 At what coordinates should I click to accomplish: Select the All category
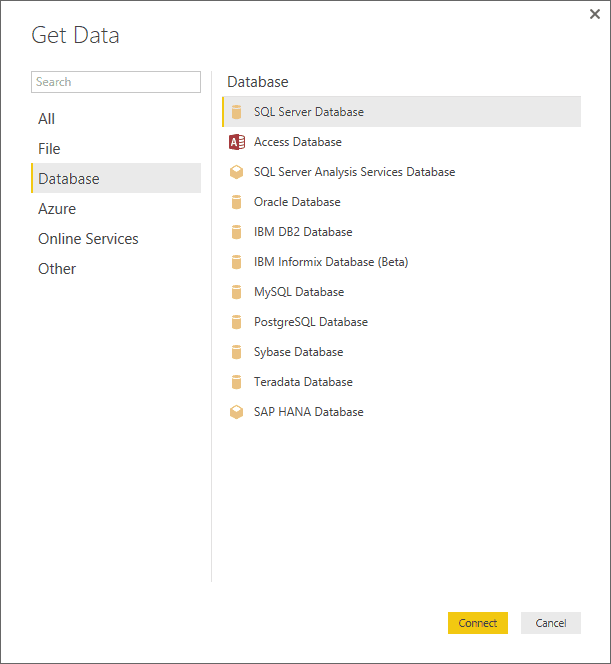tap(116, 119)
